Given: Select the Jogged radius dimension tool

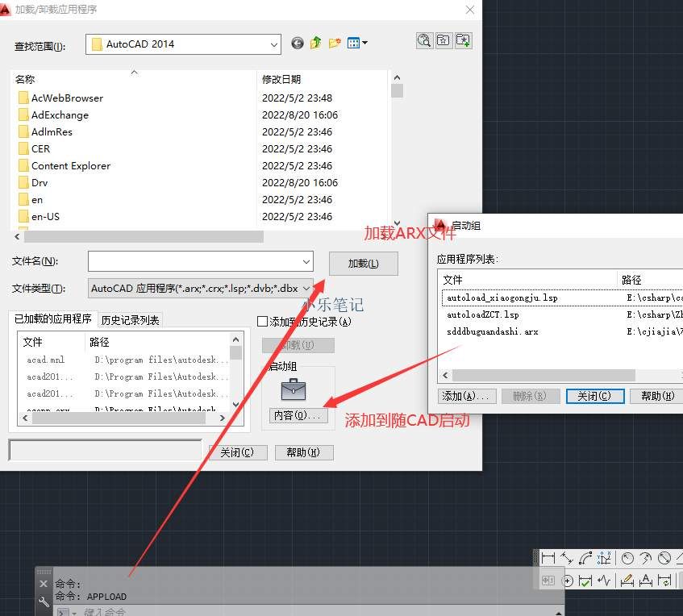Looking at the screenshot, I should (x=646, y=558).
